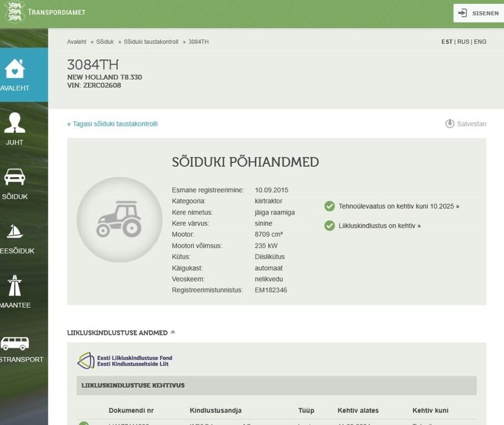Click the VIN: ZERC02608 text
Viewport: 504px width, 425px height.
94,85
